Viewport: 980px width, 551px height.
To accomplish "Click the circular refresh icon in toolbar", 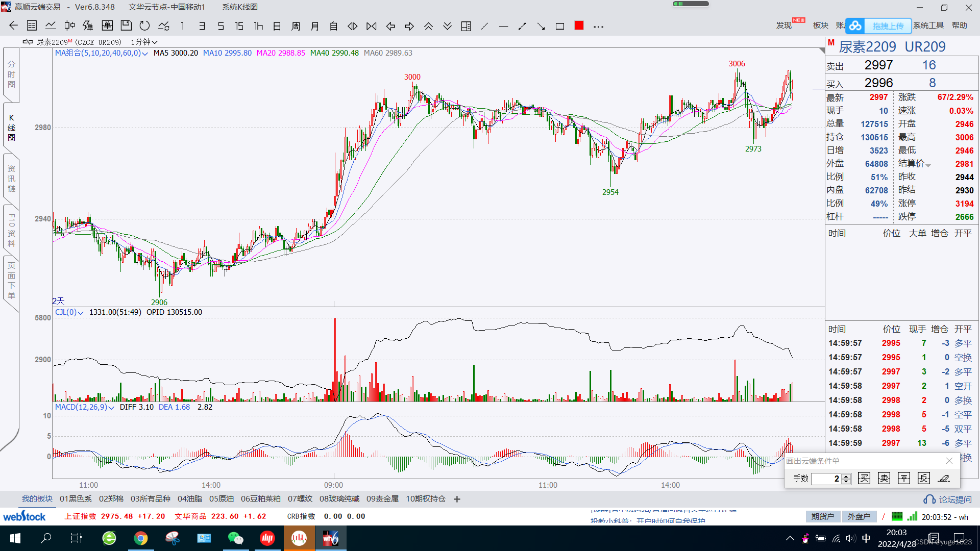I will pyautogui.click(x=145, y=26).
